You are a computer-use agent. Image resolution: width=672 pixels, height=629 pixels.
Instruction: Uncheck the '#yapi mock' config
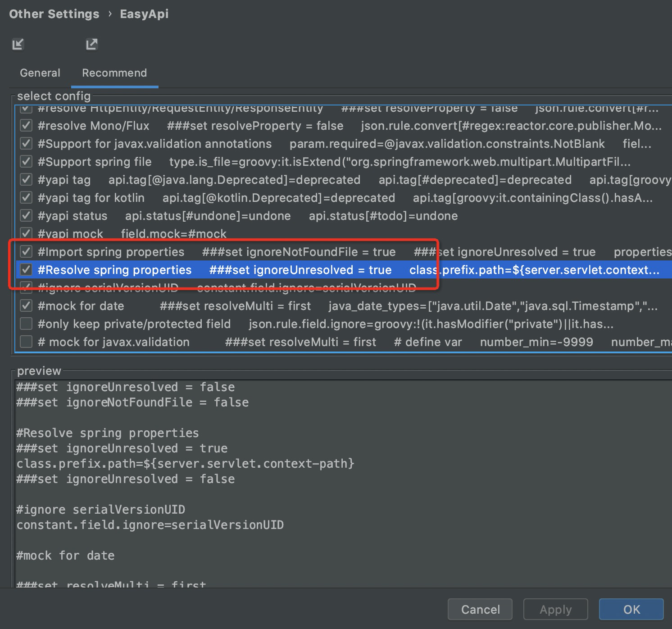tap(26, 233)
